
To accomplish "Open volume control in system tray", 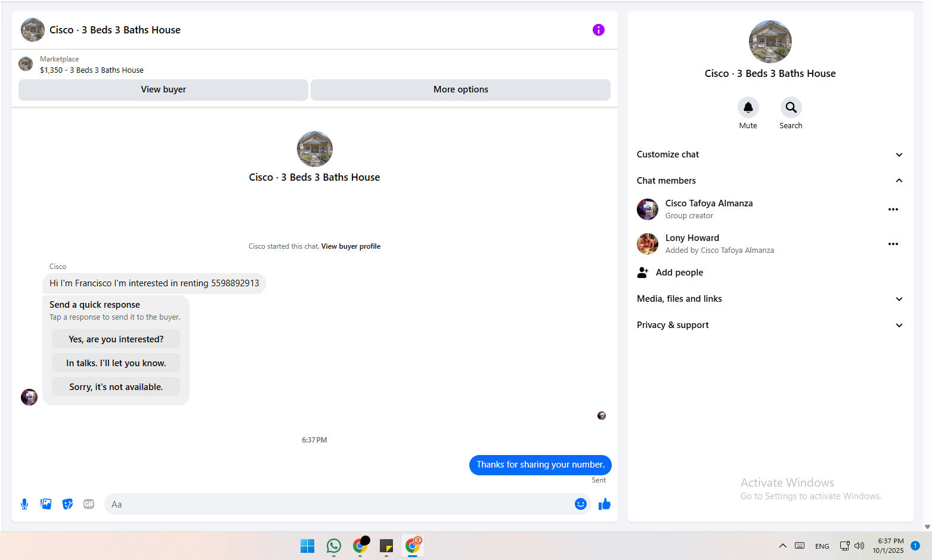I will pos(859,546).
